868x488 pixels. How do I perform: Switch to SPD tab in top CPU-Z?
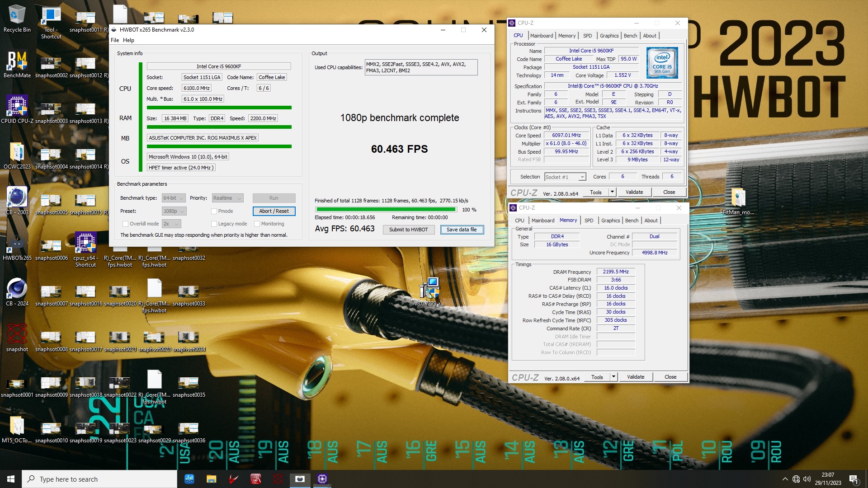(587, 36)
